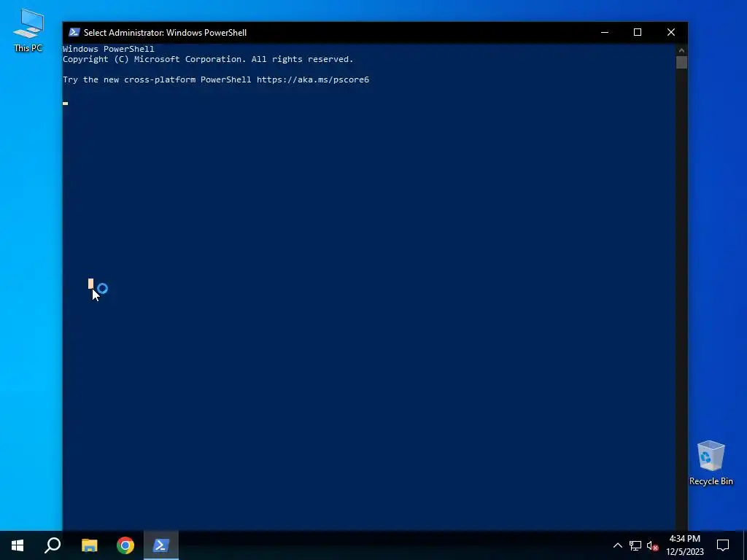This screenshot has width=747, height=560.
Task: Click the Show desktop strip after the notifications icon
Action: [x=745, y=545]
